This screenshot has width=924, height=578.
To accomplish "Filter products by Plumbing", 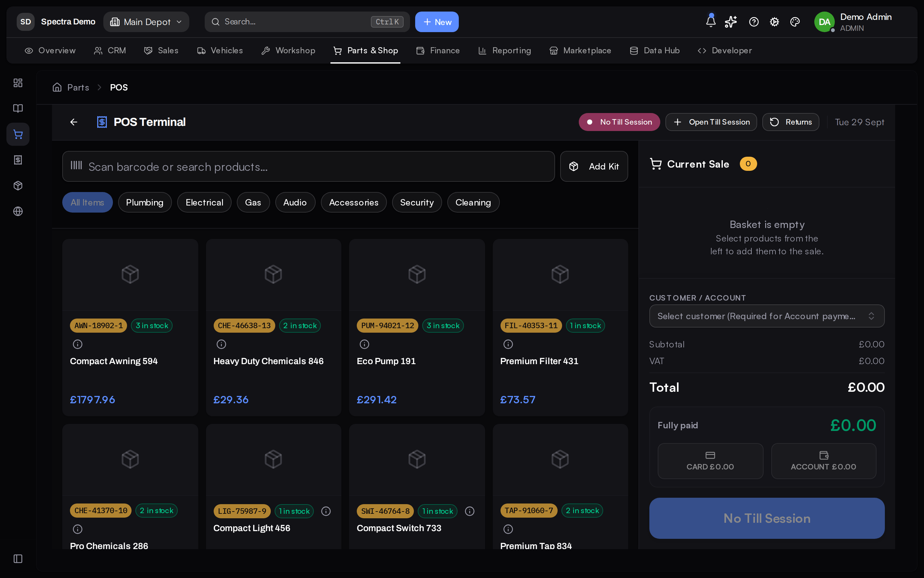I will coord(145,202).
